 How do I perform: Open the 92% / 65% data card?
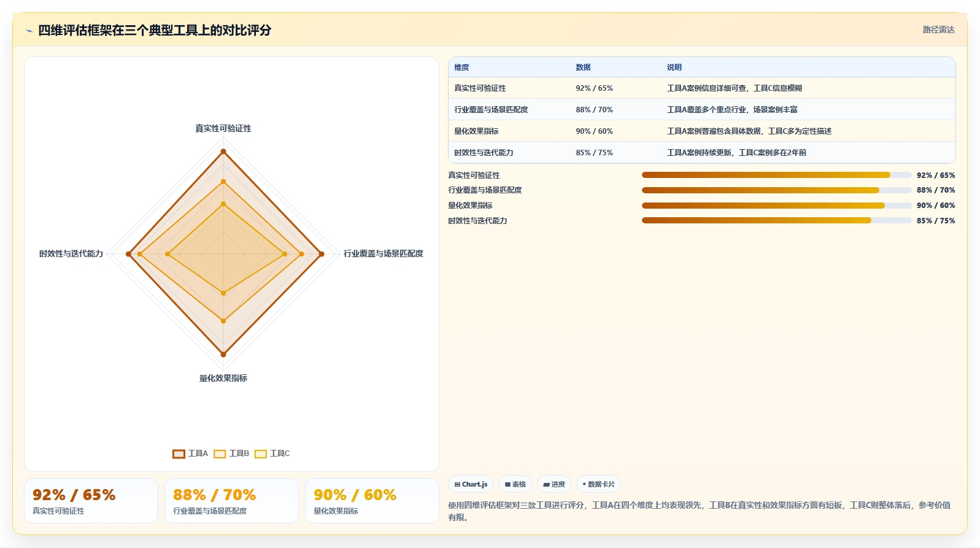tap(91, 501)
